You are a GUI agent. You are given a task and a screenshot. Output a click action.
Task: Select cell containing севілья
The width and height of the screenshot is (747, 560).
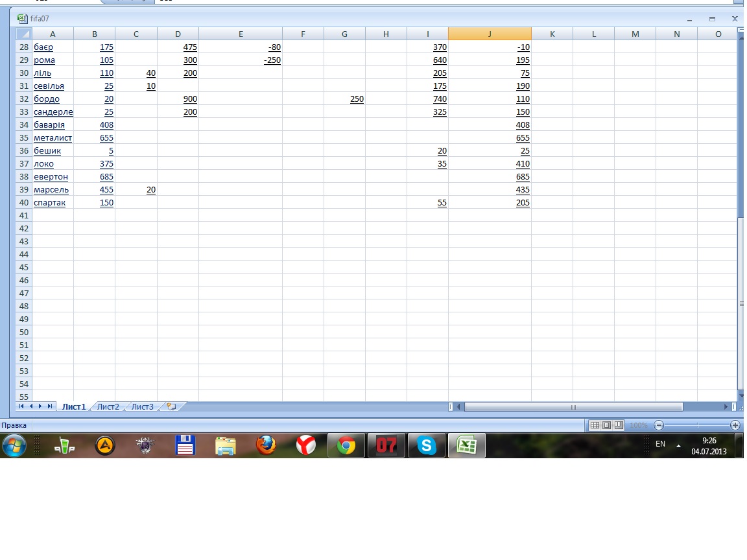[x=53, y=86]
